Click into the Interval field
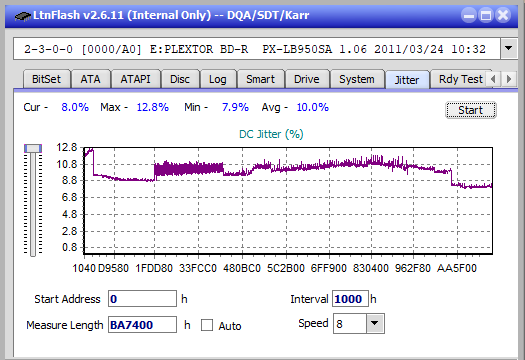The height and width of the screenshot is (360, 525). (x=350, y=299)
